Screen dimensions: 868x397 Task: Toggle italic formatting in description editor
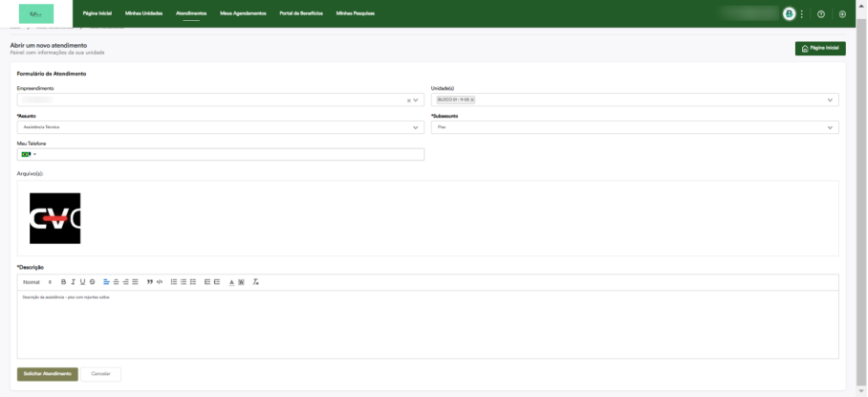pyautogui.click(x=73, y=282)
